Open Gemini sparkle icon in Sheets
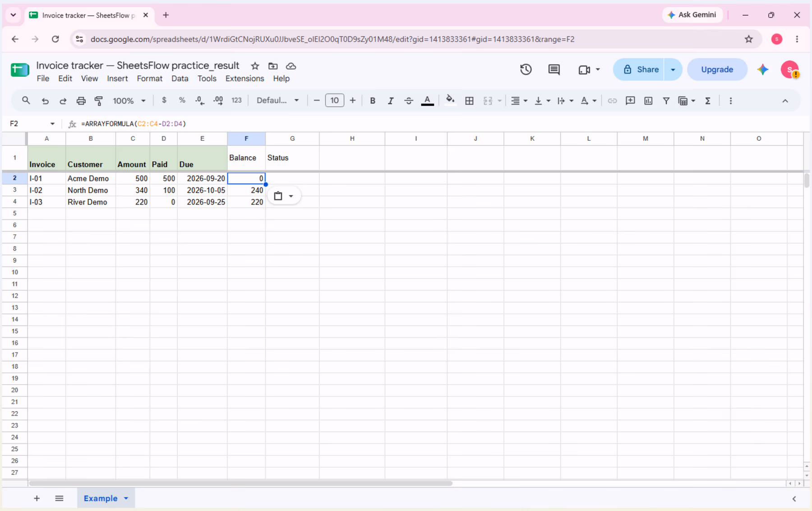Viewport: 812px width, 511px height. (763, 70)
